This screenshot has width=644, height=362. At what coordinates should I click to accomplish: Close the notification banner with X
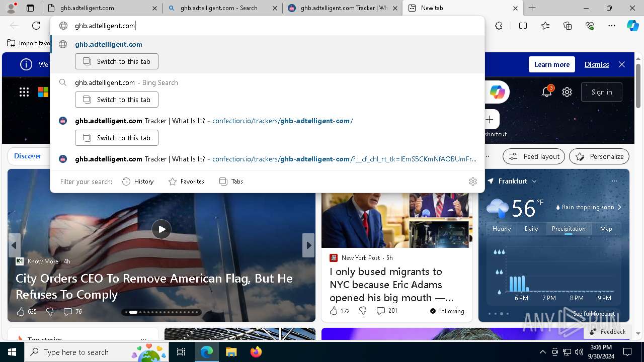pos(622,64)
